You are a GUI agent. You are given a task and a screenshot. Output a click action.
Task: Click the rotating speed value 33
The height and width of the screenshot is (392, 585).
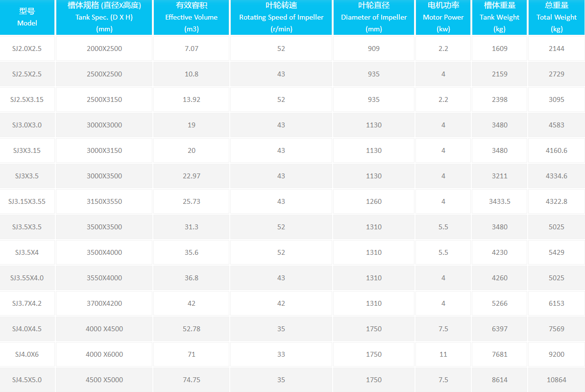[x=281, y=354]
